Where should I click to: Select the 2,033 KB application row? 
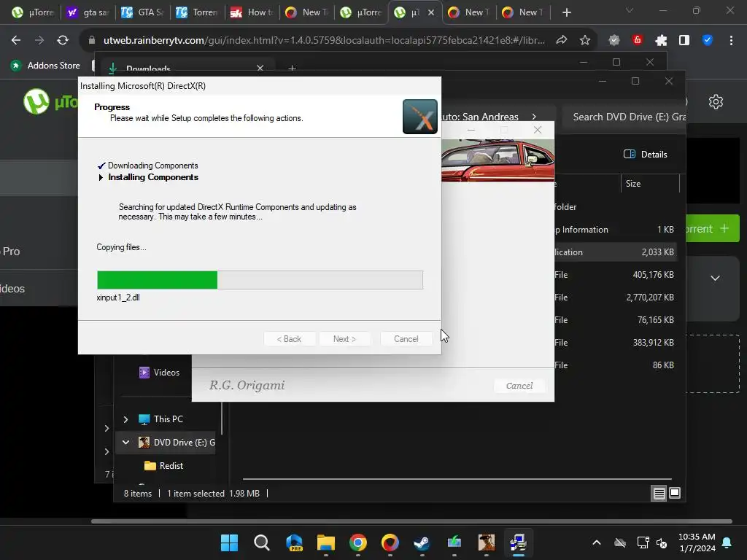click(x=617, y=252)
